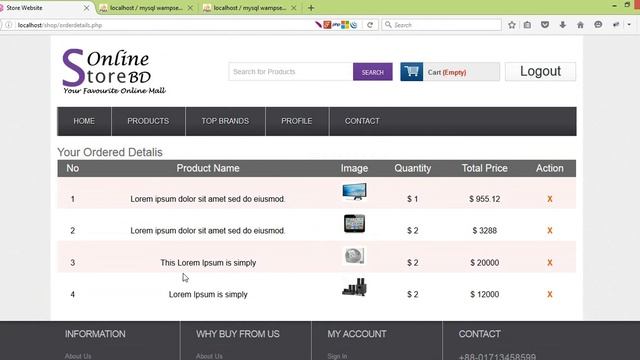Open the PRODUCTS menu item
The width and height of the screenshot is (640, 360).
[148, 121]
